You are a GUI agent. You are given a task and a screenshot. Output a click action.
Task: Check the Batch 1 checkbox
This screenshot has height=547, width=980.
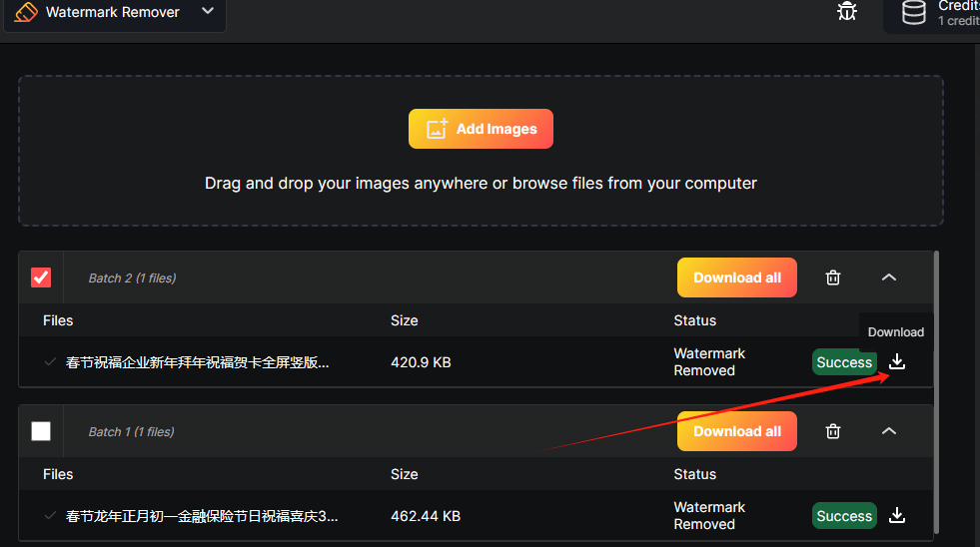[x=41, y=431]
